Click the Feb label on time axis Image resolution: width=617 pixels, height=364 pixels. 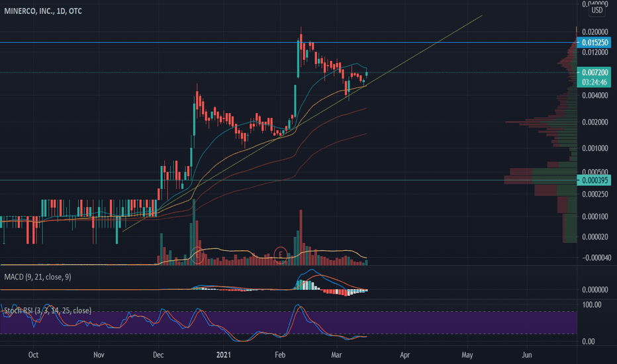280,355
